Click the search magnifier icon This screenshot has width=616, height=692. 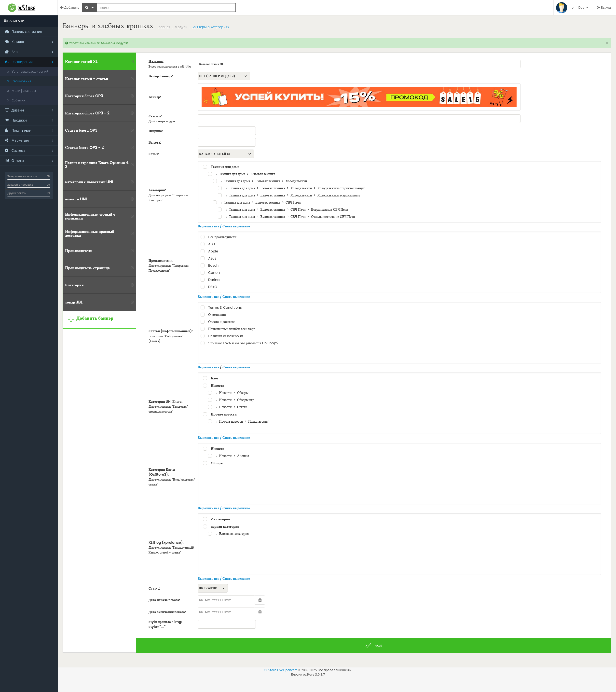click(x=87, y=7)
